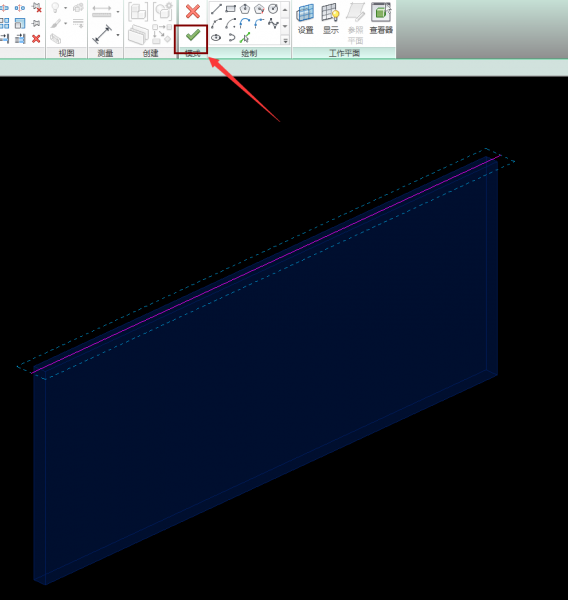Select the Spline draw tool
This screenshot has height=600, width=568.
click(x=273, y=23)
